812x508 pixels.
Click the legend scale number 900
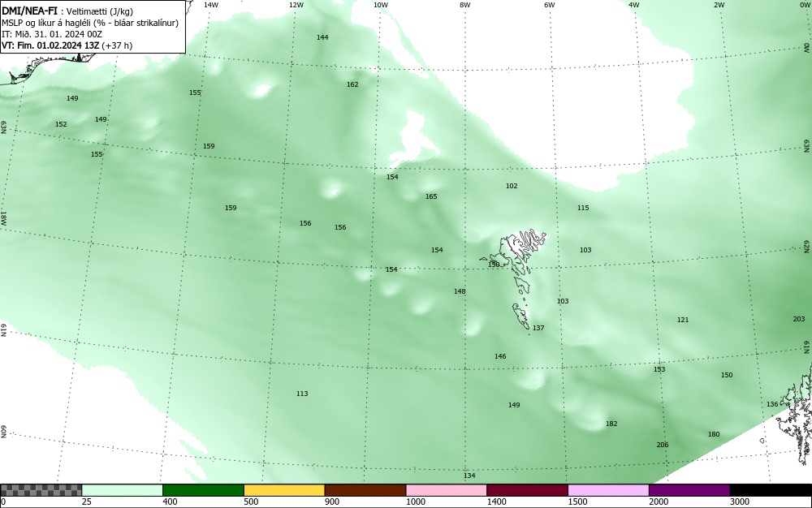pyautogui.click(x=332, y=502)
